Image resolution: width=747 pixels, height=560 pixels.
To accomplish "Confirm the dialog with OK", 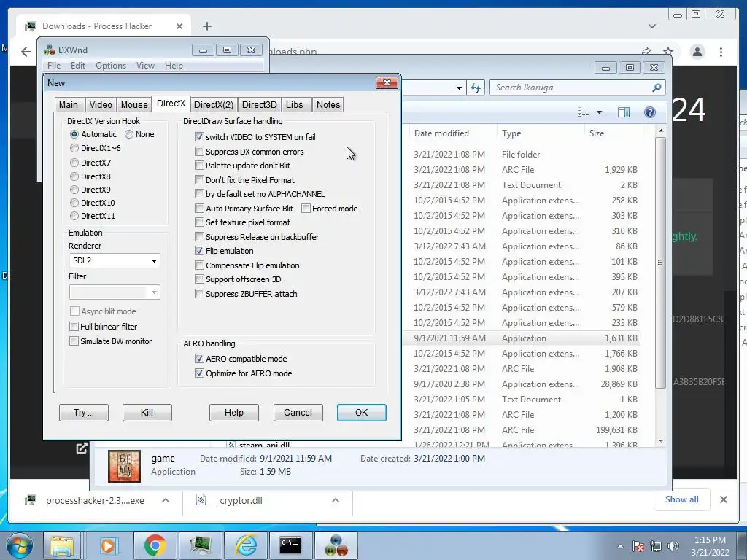I will tap(362, 413).
